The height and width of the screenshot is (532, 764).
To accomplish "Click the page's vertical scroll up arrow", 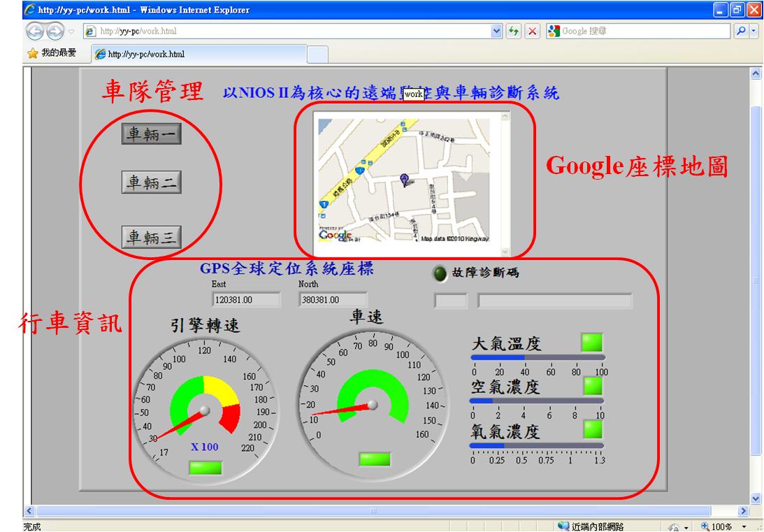I will (x=755, y=73).
